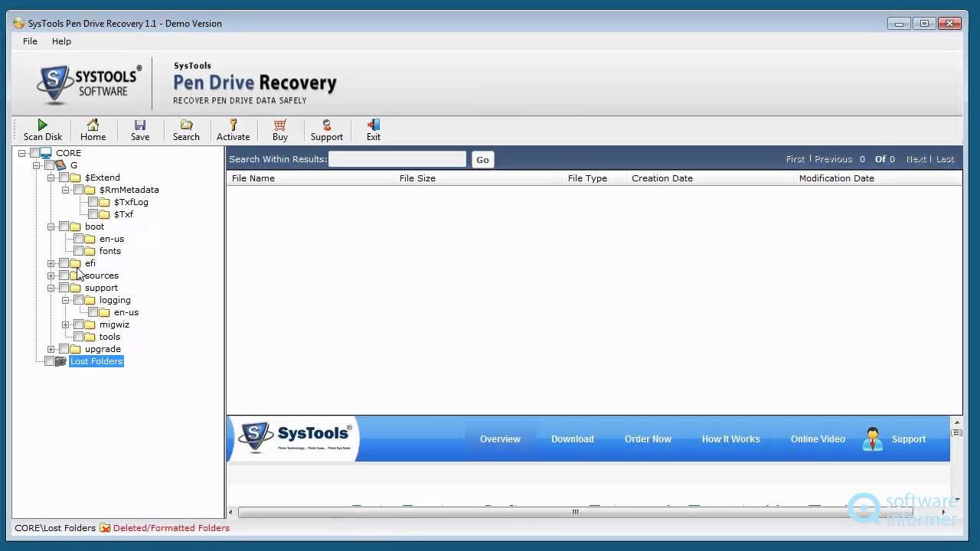Open the Order Now tab

tap(648, 439)
